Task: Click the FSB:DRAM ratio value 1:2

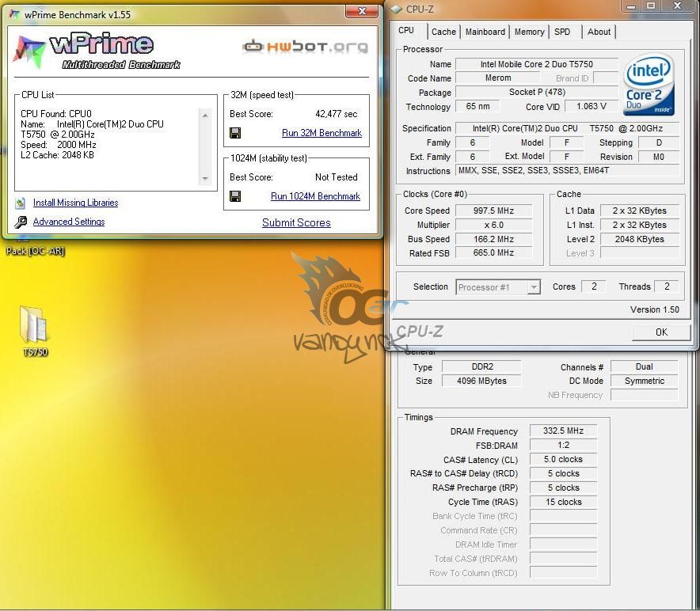Action: click(x=563, y=446)
